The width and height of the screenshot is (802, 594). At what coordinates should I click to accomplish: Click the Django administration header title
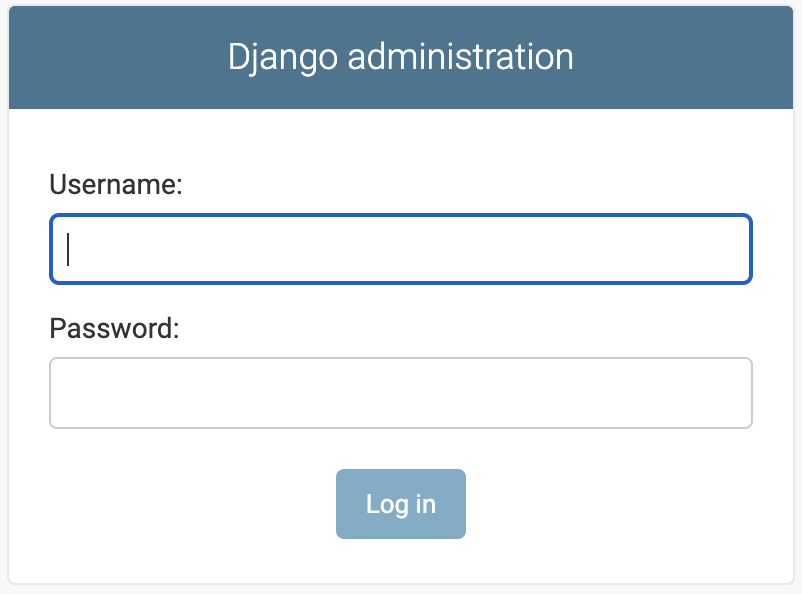[400, 56]
